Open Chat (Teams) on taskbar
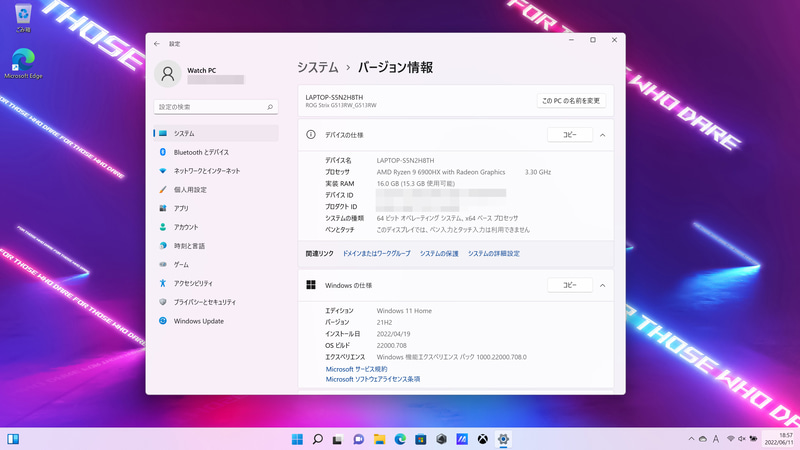Viewport: 800px width, 450px height. point(359,439)
